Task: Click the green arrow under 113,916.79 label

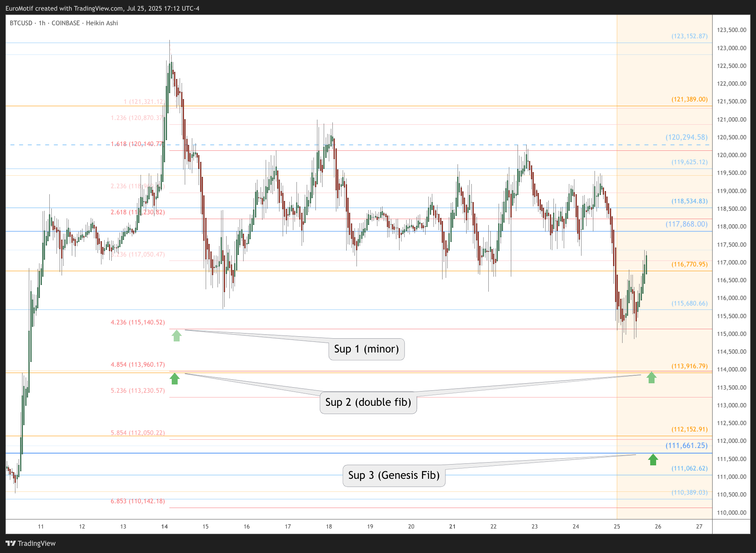Action: tap(651, 377)
